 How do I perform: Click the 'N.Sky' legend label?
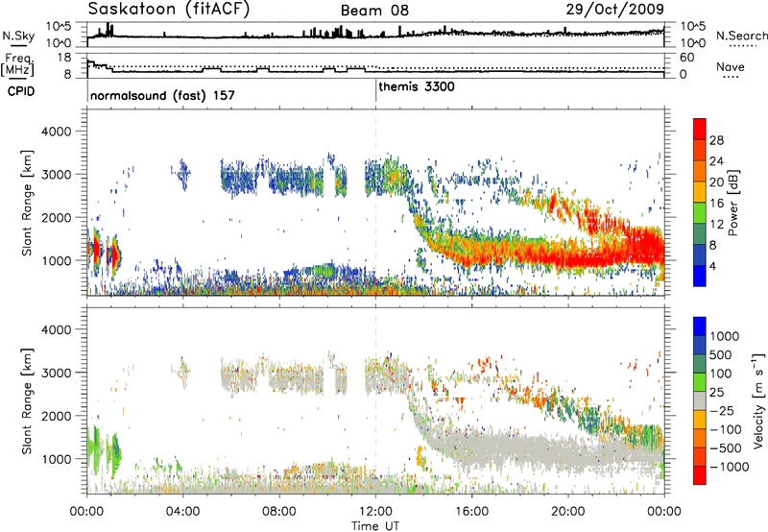(x=18, y=36)
